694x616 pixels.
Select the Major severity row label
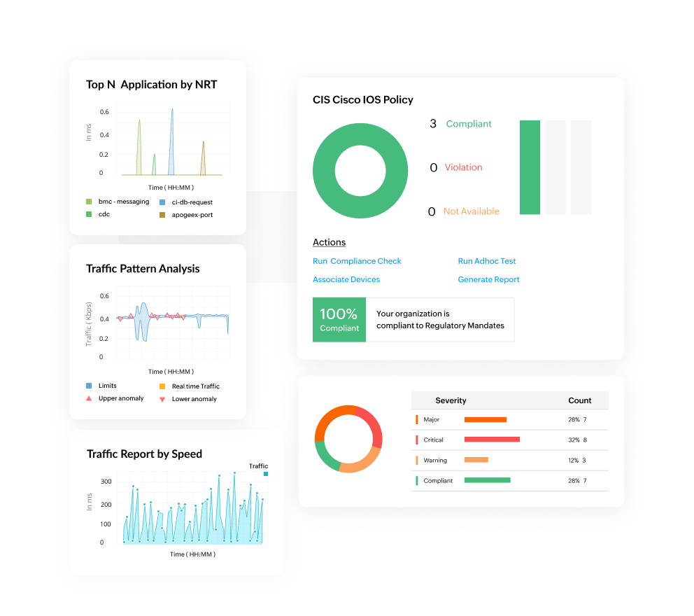coord(431,419)
